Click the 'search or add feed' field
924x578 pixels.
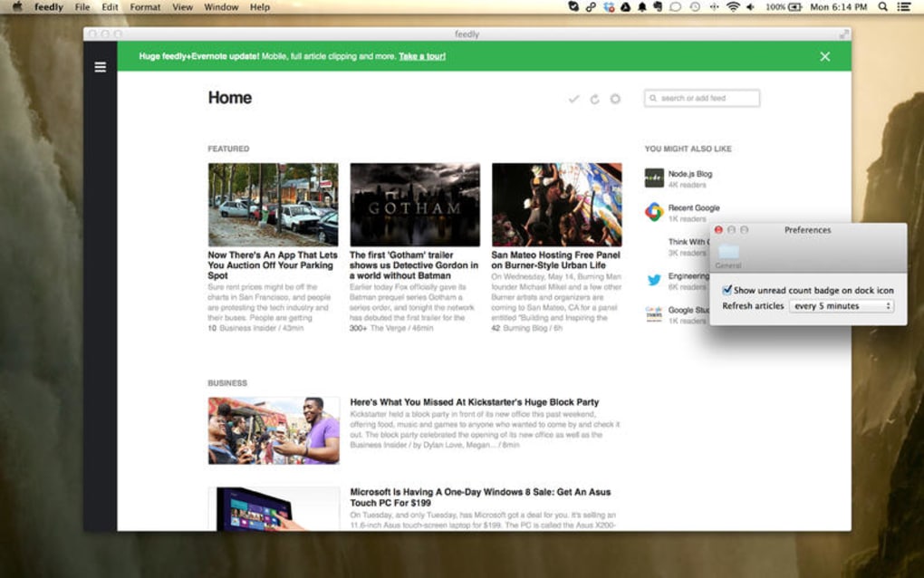702,98
